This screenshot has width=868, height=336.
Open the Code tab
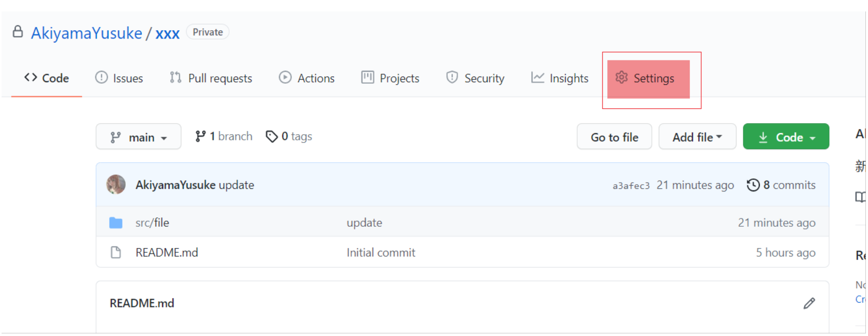tap(46, 78)
